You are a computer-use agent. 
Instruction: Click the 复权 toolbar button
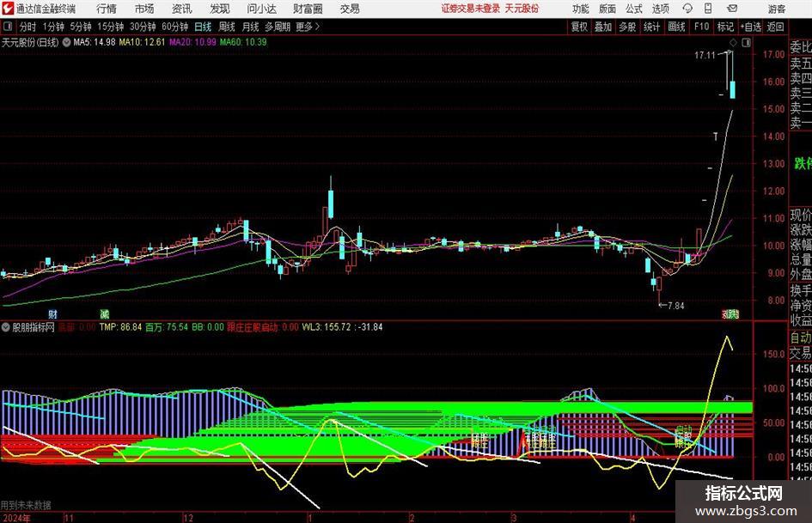click(579, 27)
